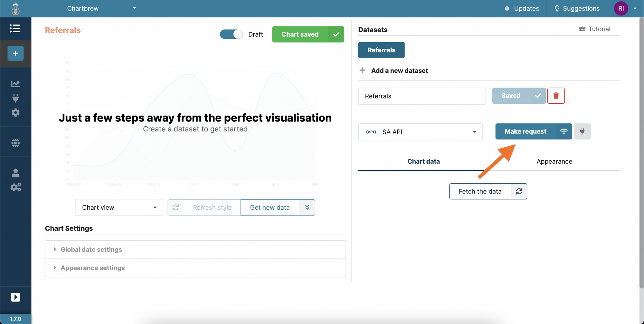Open the chart list sidebar icon
The image size is (644, 324).
[15, 28]
